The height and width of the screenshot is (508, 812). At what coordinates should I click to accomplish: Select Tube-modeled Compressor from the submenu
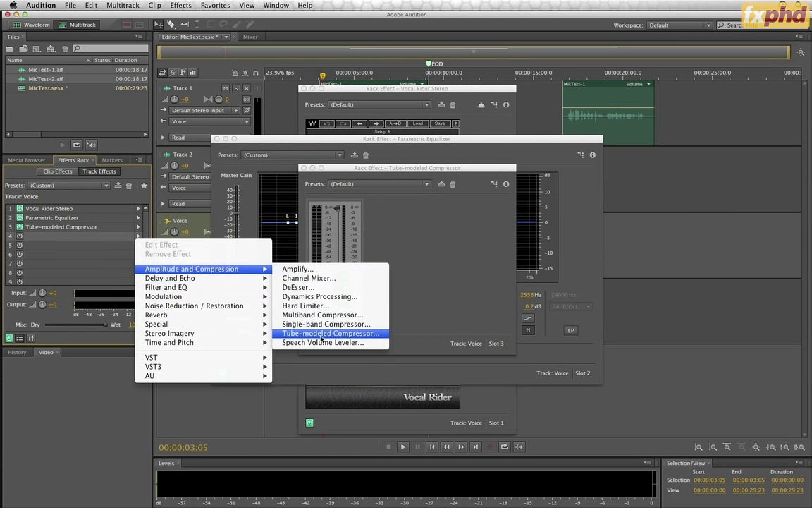(330, 334)
